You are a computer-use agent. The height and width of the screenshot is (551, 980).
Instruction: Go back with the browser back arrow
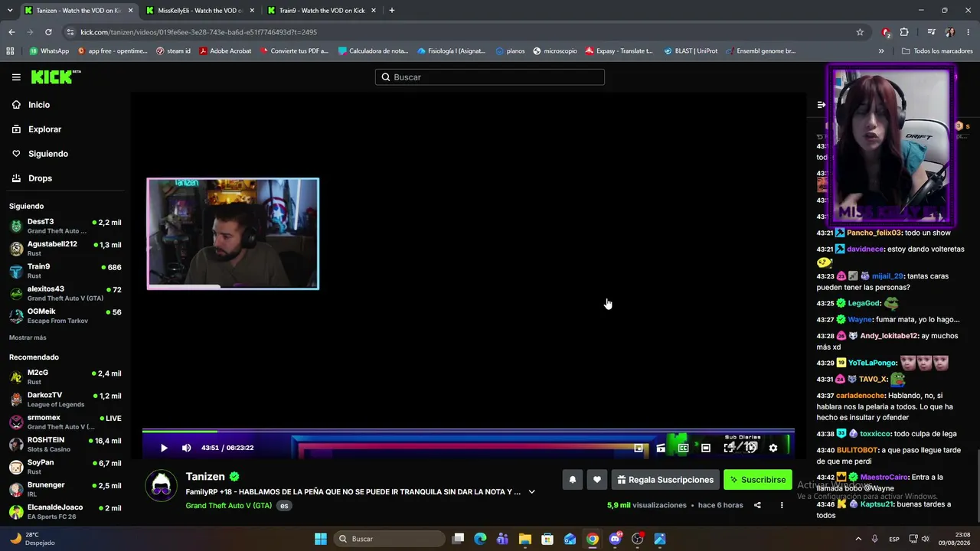[11, 32]
